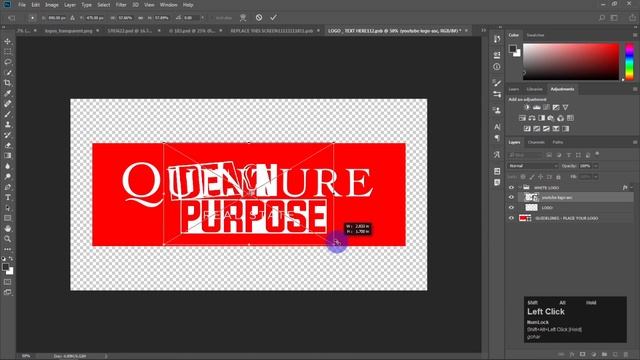Select the Crop tool
Screen dimensions: 640x360
coord(7,83)
